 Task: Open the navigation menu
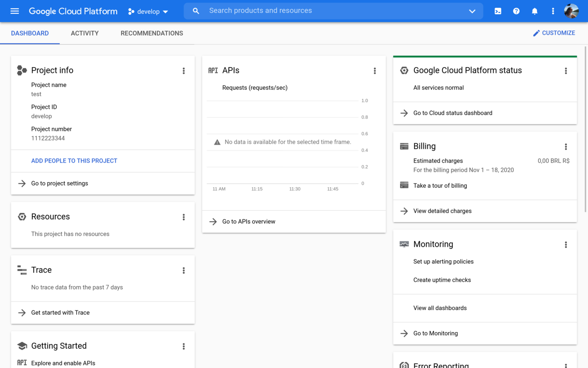(x=13, y=11)
